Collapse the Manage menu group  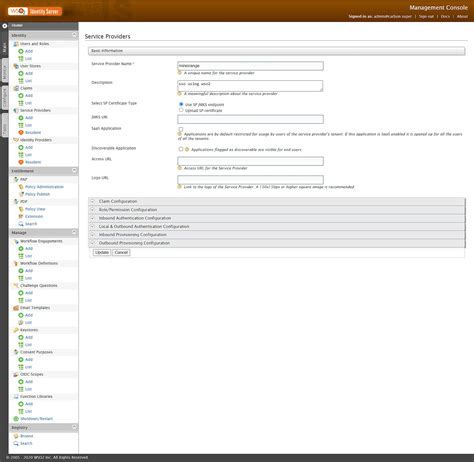click(74, 232)
